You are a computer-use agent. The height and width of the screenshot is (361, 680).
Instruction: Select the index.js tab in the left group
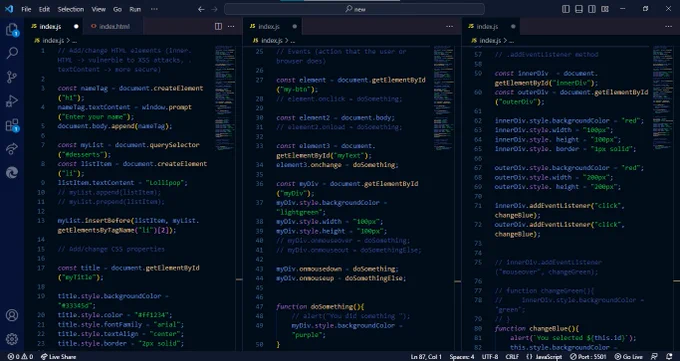tap(54, 26)
